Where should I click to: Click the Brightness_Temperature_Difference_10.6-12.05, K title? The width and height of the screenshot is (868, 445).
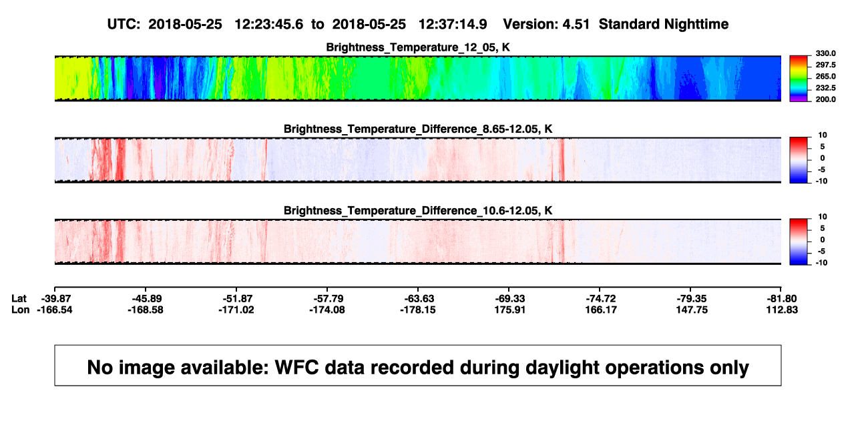418,210
